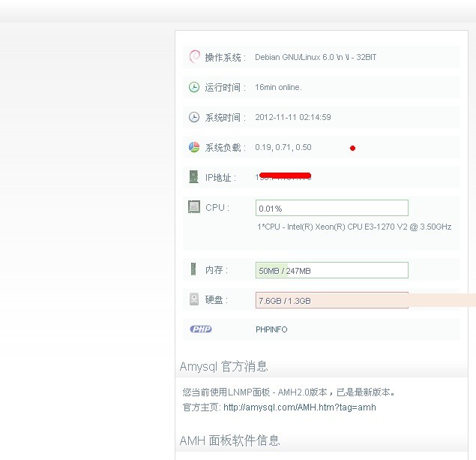
Task: Click the load average values 0.19, 0.71, 0.50
Action: [x=283, y=147]
